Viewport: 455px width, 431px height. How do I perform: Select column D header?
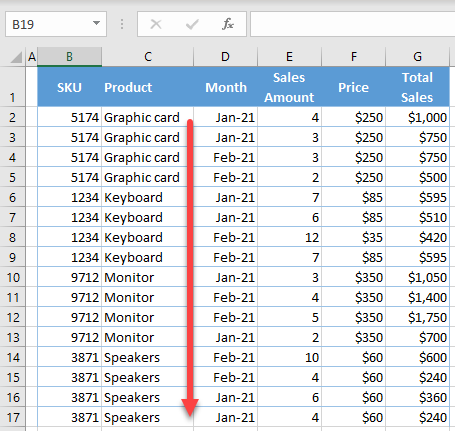225,57
